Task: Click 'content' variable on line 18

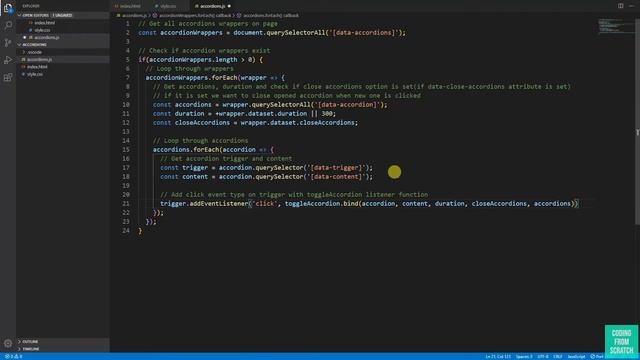Action: 195,177
